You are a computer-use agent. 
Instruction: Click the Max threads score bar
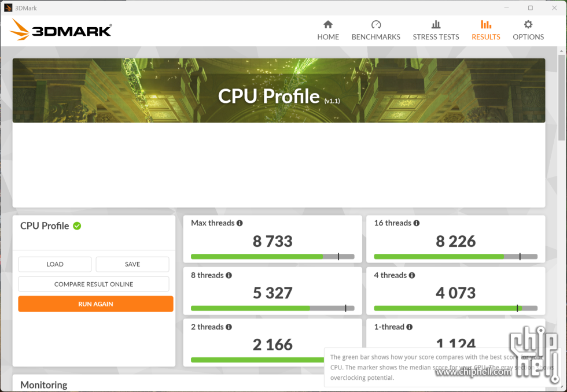click(273, 257)
